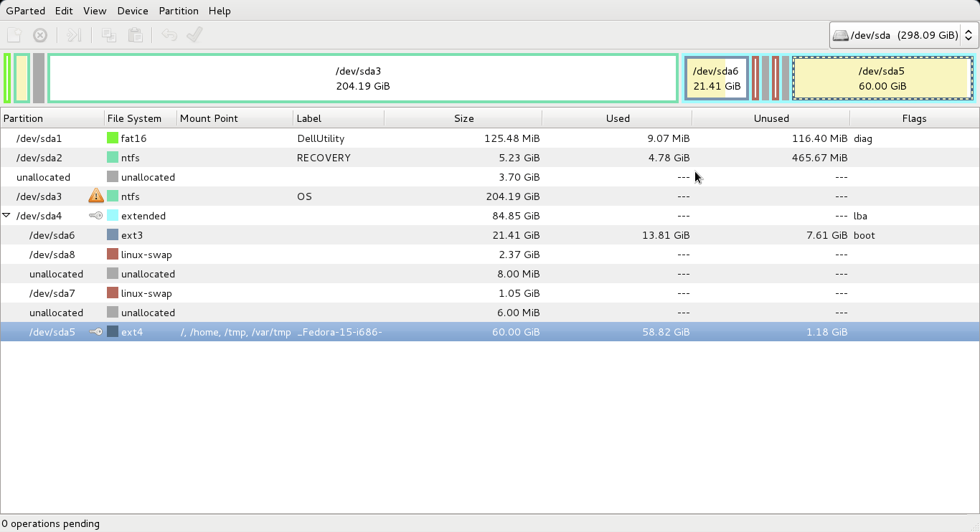Image resolution: width=980 pixels, height=532 pixels.
Task: Click the green fat16 filesystem swatch
Action: pos(112,138)
